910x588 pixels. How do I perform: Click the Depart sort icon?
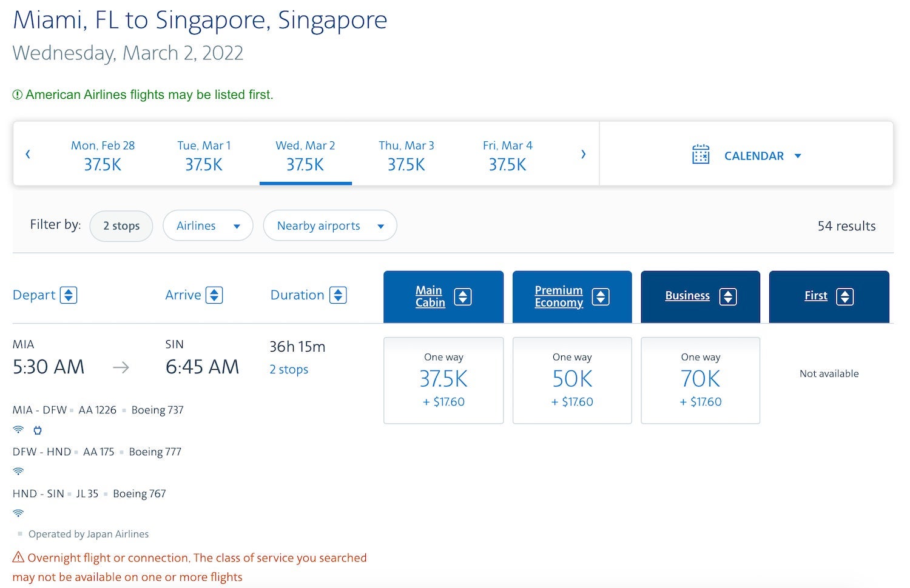pos(69,295)
